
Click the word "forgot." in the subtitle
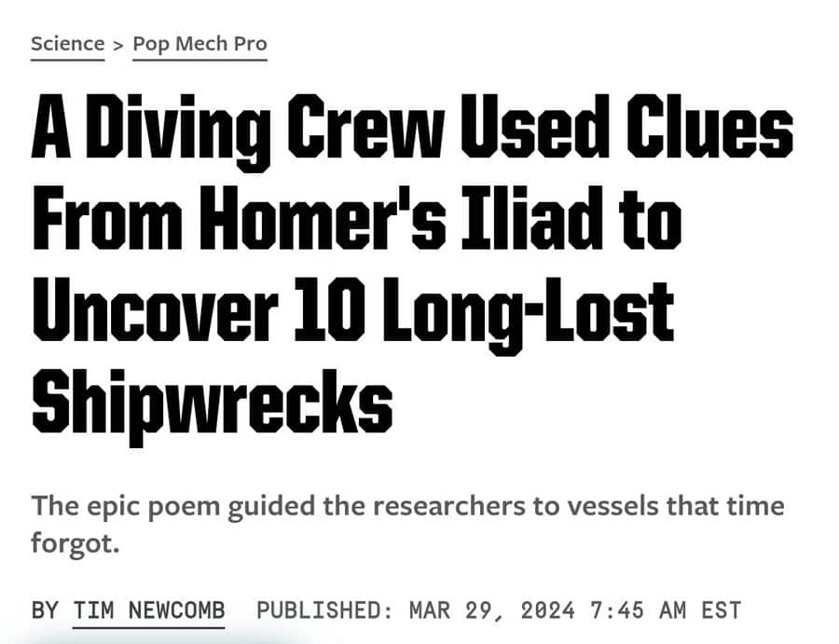[x=75, y=543]
